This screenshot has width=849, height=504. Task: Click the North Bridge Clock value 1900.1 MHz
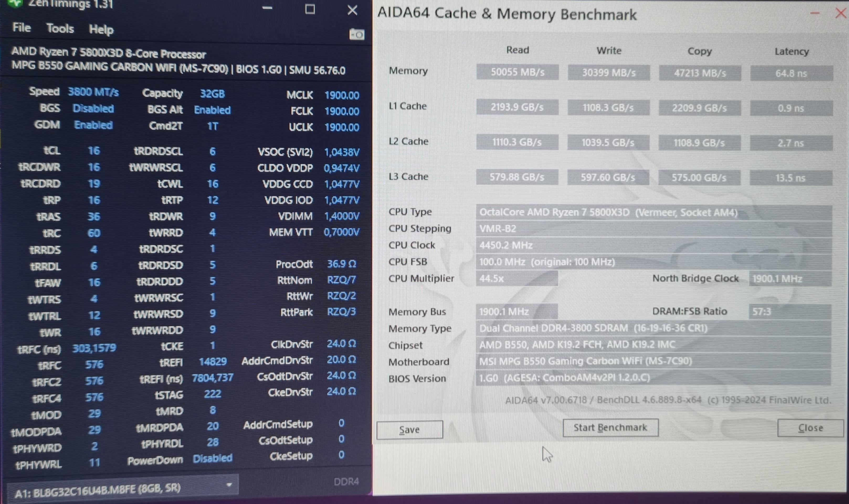click(x=790, y=279)
